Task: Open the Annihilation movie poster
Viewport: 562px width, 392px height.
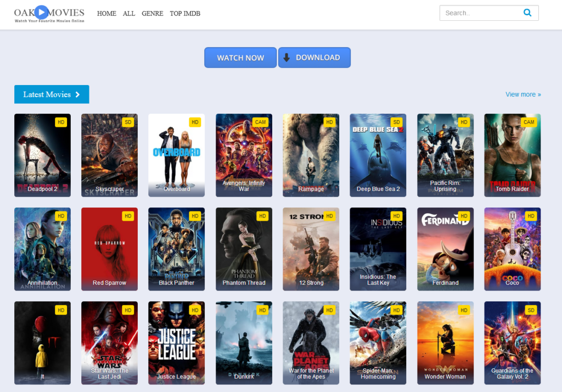Action: [42, 249]
